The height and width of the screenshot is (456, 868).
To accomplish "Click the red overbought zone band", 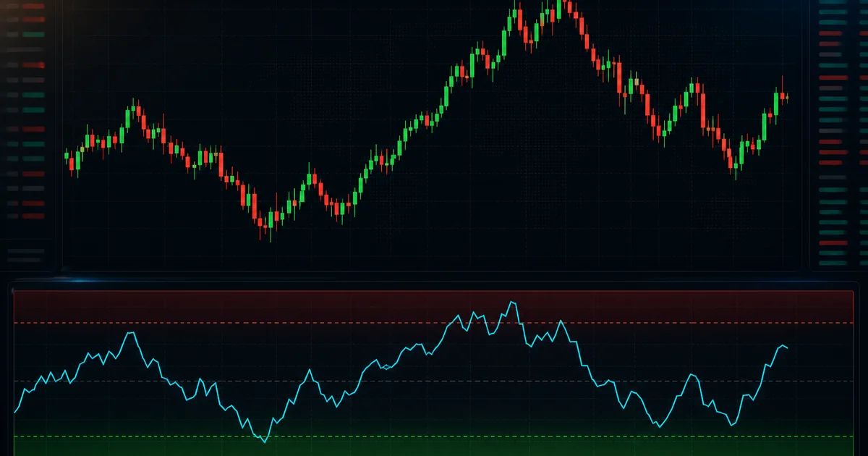I will click(x=433, y=307).
